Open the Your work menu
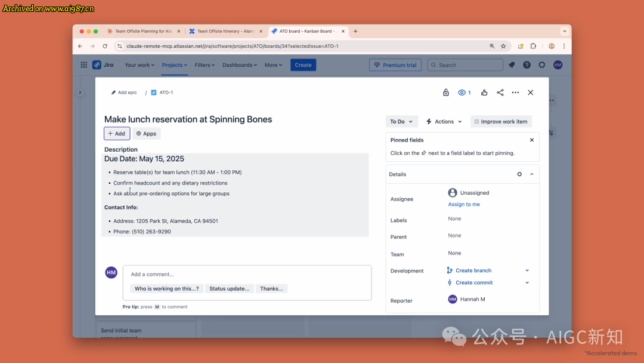Viewport: 644px width, 363px height. [140, 65]
